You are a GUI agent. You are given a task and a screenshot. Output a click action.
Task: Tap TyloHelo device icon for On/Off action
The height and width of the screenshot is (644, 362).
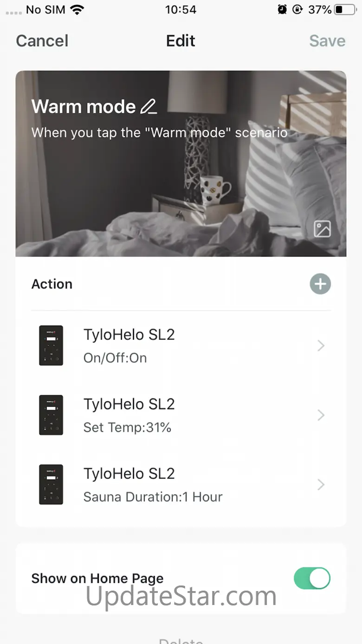51,345
